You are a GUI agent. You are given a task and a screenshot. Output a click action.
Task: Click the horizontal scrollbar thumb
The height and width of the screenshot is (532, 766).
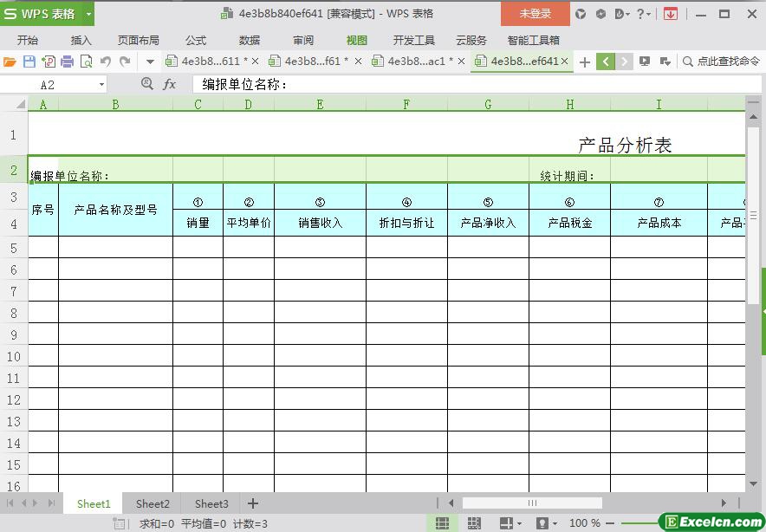click(x=531, y=503)
